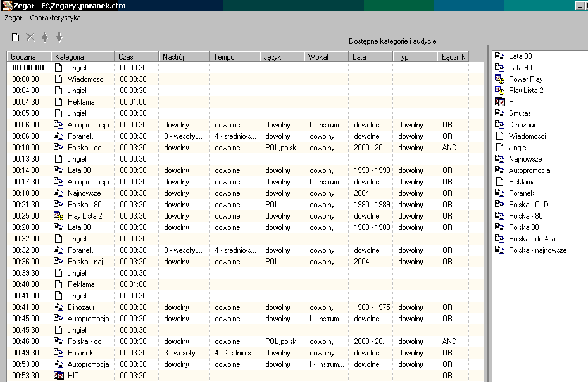The height and width of the screenshot is (382, 588).
Task: Open the Zegar menu
Action: tap(13, 18)
